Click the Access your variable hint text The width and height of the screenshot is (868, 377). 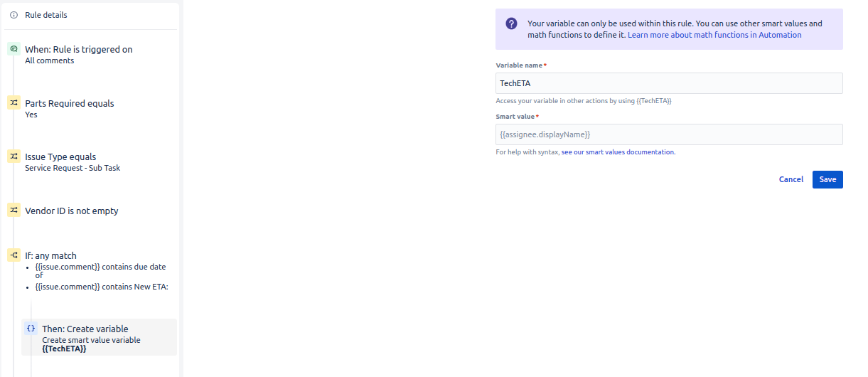(584, 101)
